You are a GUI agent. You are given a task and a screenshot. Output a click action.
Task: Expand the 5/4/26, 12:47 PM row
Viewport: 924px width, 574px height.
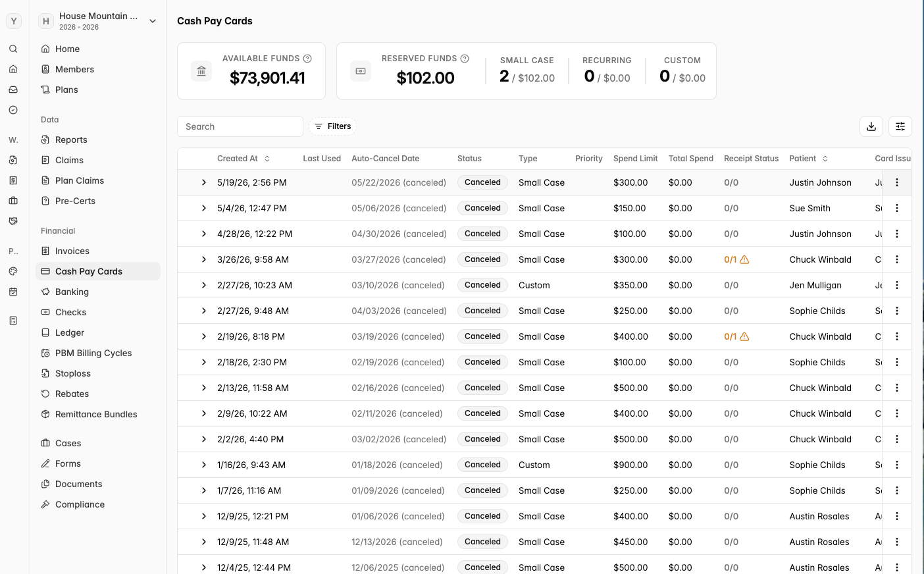coord(204,208)
